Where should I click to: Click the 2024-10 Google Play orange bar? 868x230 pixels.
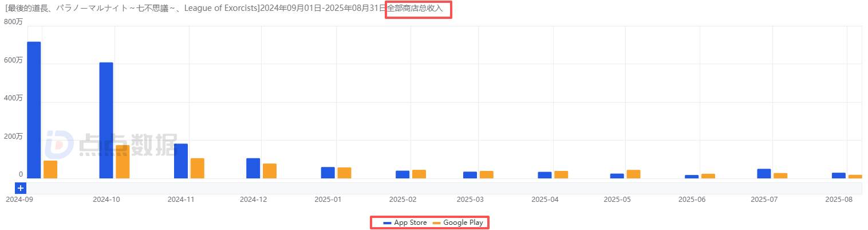click(x=123, y=162)
